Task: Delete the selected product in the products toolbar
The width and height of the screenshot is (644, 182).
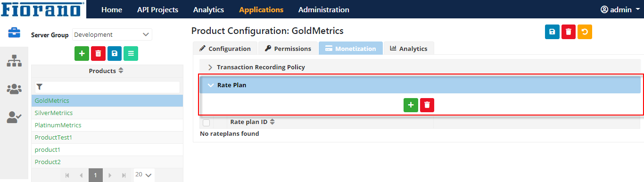Action: tap(98, 54)
